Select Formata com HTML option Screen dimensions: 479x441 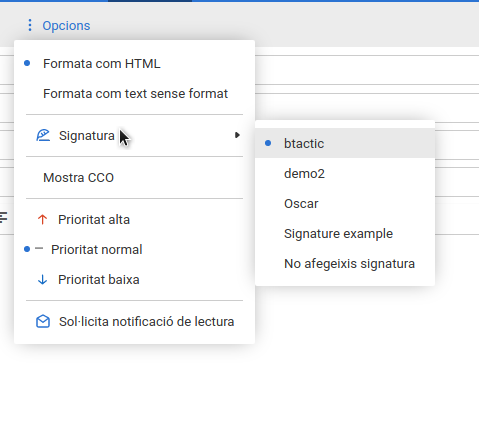(x=134, y=63)
